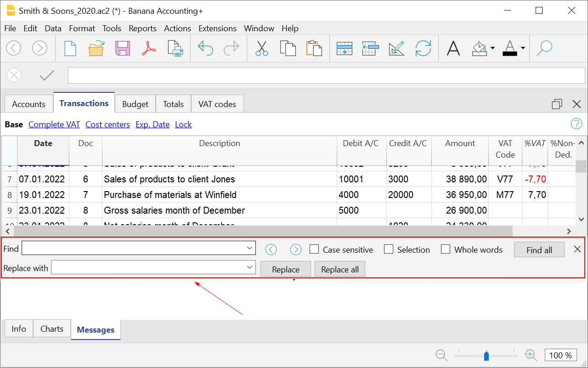
Task: Check the Whole words option
Action: [446, 249]
